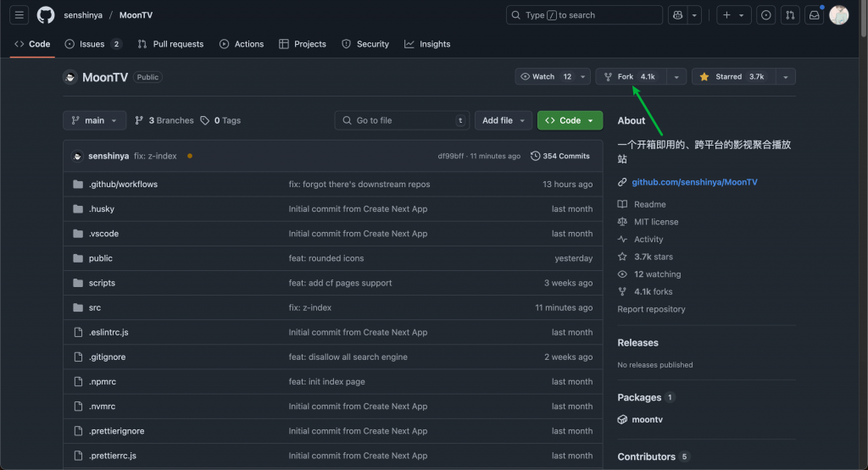Open the src folder

pyautogui.click(x=95, y=307)
